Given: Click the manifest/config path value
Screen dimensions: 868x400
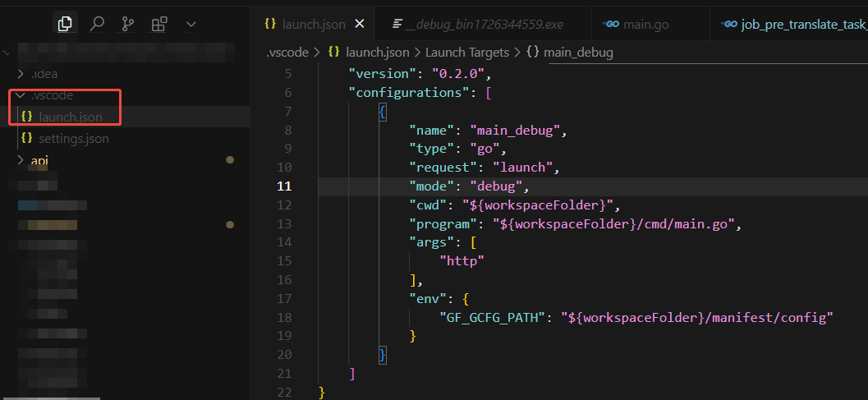Looking at the screenshot, I should pyautogui.click(x=697, y=317).
